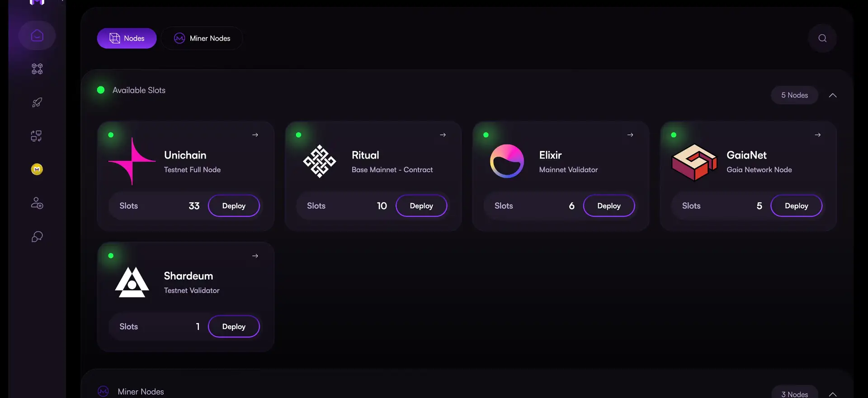The image size is (868, 398).
Task: Deploy a Unichain Testnet Full Node
Action: 234,206
